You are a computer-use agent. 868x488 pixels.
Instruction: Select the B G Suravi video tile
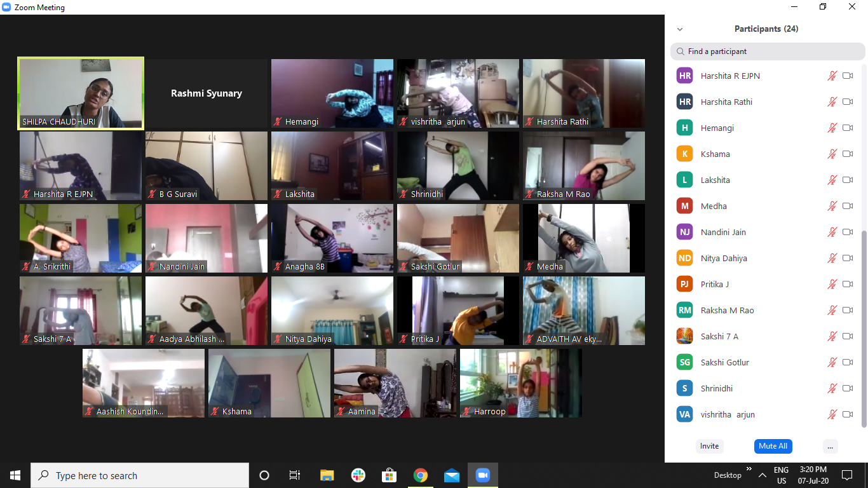click(x=207, y=166)
